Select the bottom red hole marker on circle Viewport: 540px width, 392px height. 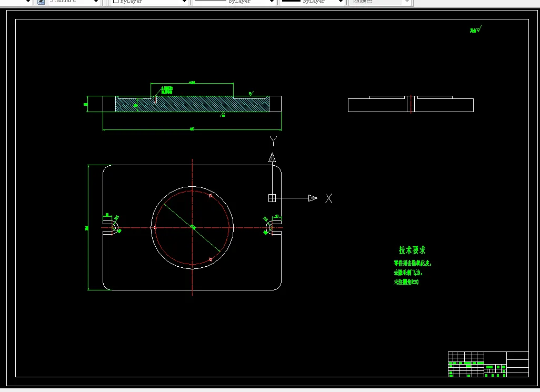211,259
